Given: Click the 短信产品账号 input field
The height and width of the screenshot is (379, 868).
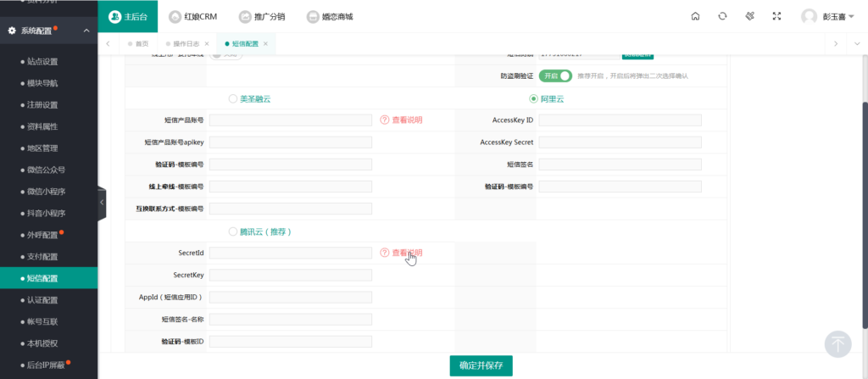Looking at the screenshot, I should coord(291,120).
